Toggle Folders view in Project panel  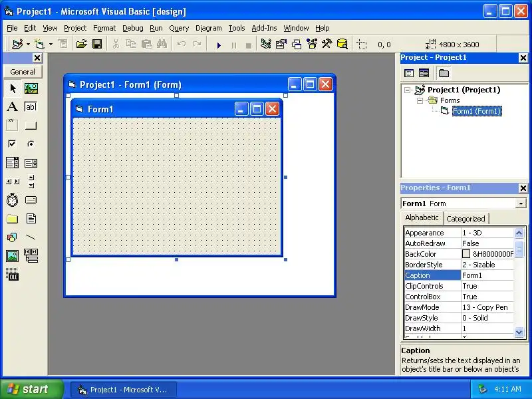444,73
